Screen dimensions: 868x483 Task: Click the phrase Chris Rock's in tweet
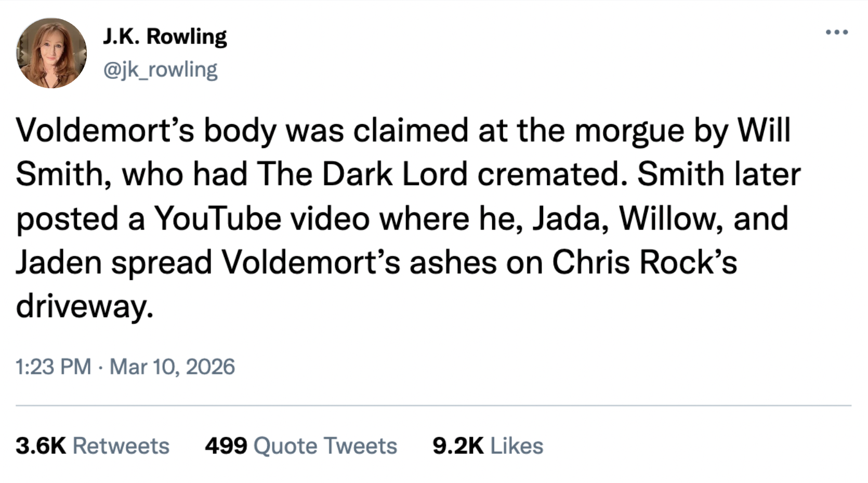(x=644, y=262)
